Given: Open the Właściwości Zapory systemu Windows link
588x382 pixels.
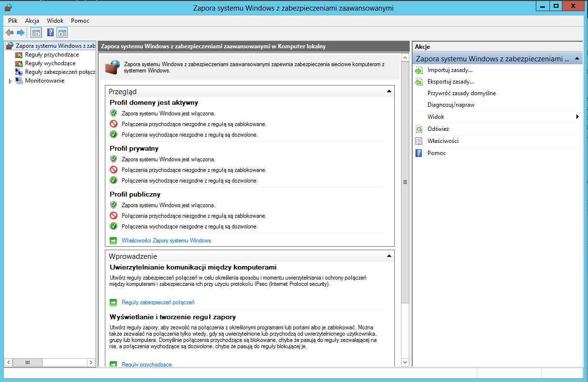Looking at the screenshot, I should [x=166, y=241].
